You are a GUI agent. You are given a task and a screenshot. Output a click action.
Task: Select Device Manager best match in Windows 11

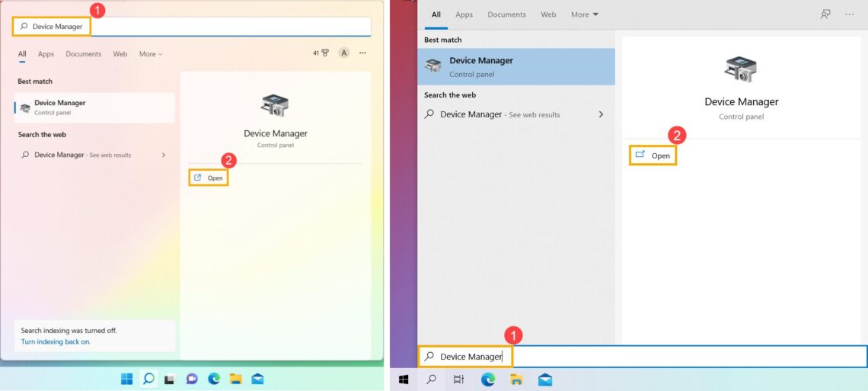coord(94,107)
